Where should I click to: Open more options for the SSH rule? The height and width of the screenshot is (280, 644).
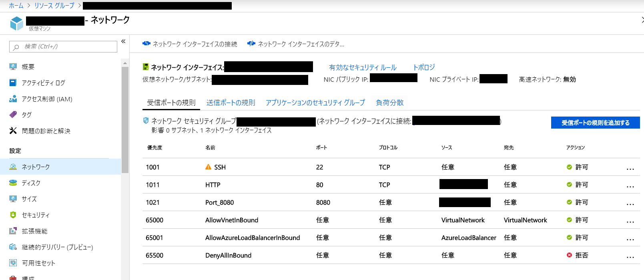point(630,169)
